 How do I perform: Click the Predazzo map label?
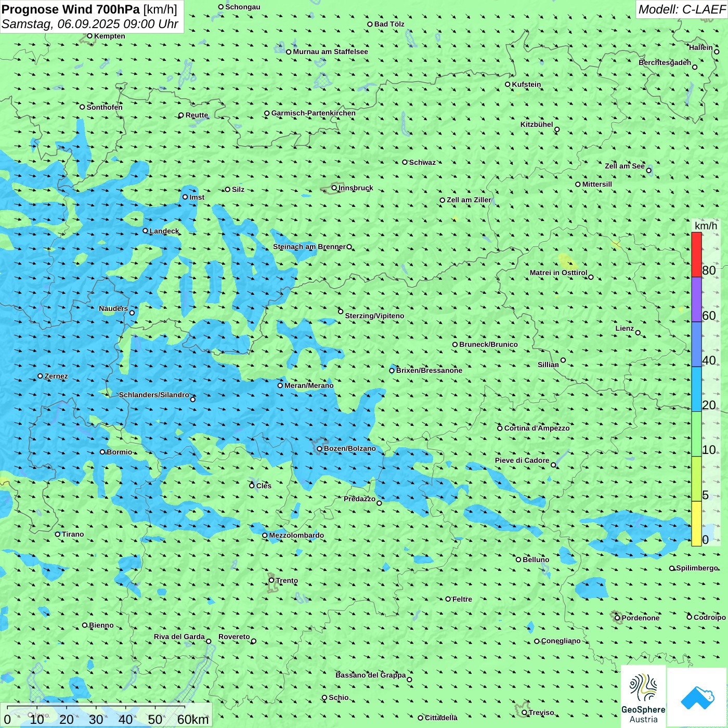(359, 499)
